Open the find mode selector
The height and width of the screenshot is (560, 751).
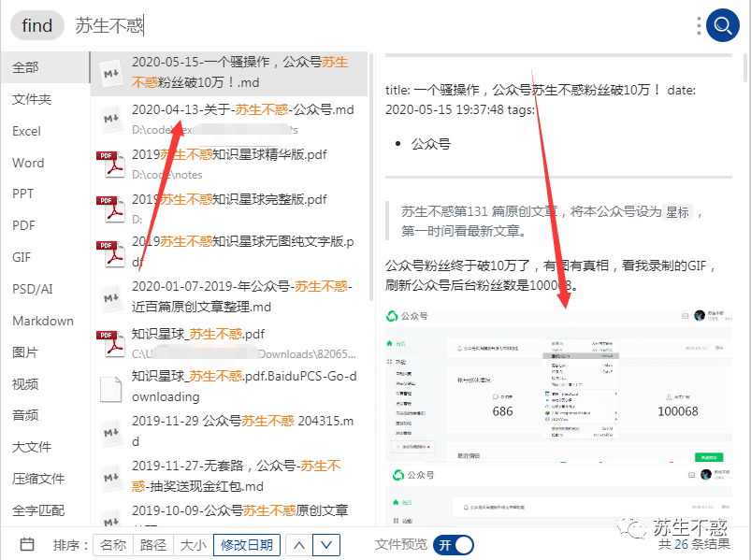click(x=37, y=26)
